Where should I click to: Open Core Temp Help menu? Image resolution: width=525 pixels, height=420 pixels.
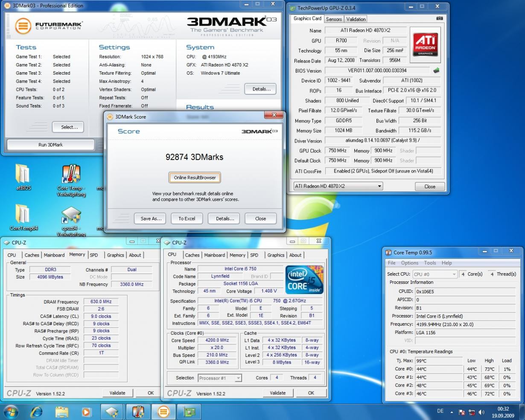(x=447, y=263)
